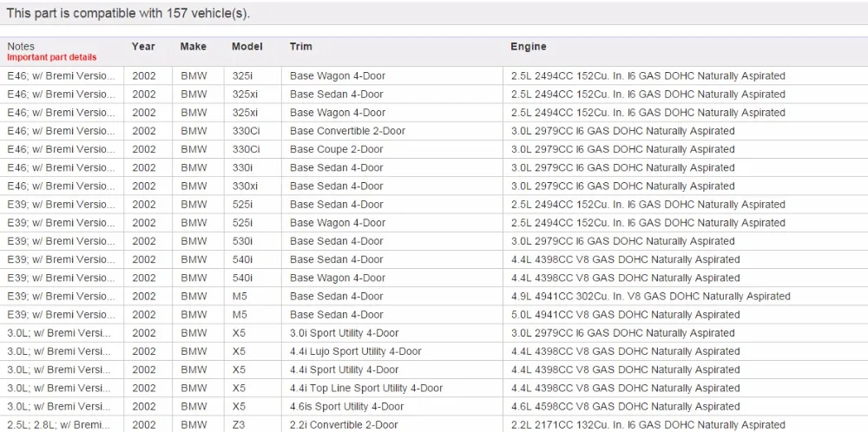868x432 pixels.
Task: Click '3.0i Sport Utility 4-Door' trim cell
Action: click(345, 333)
